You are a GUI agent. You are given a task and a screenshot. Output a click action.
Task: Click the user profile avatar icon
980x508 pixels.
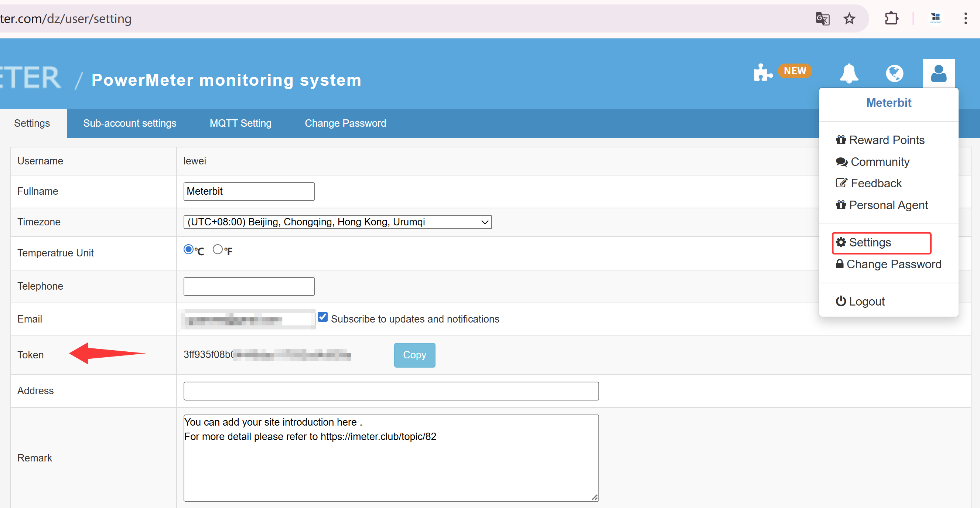(938, 73)
